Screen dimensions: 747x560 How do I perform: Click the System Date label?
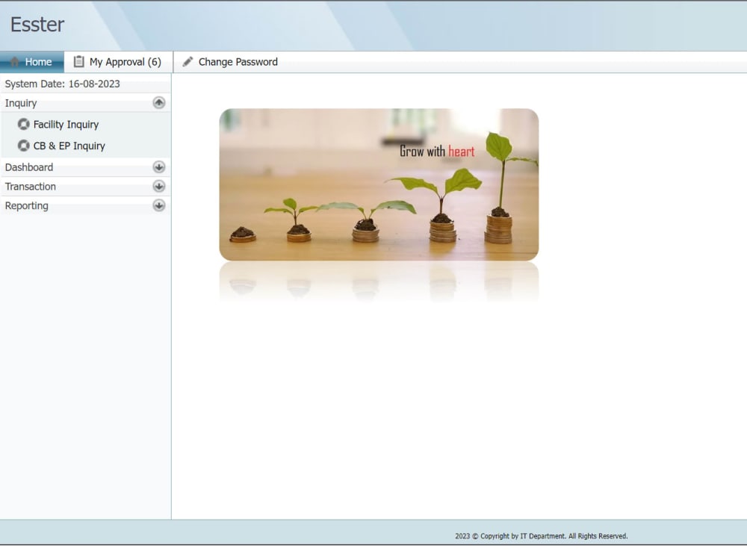point(63,84)
